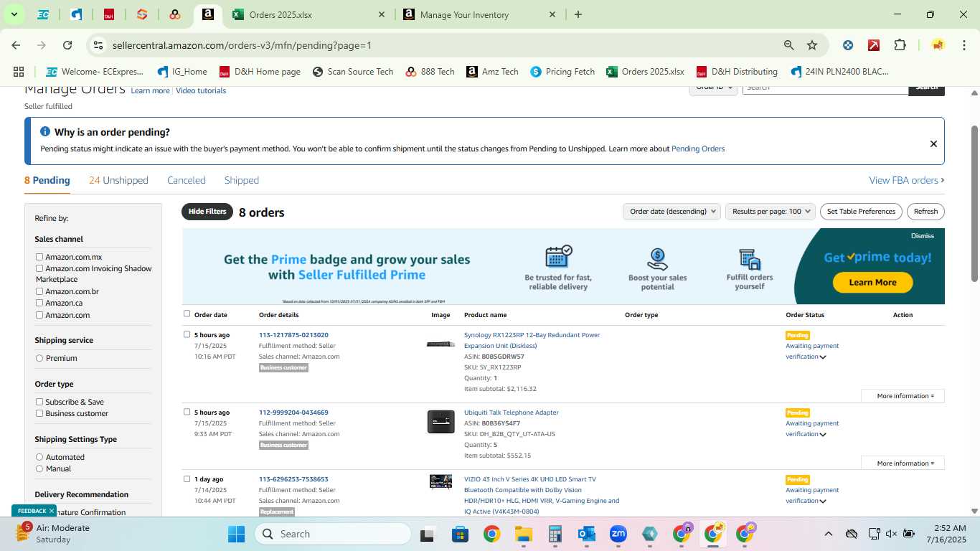This screenshot has width=980, height=551.
Task: Check the Business customer order type
Action: pos(39,413)
